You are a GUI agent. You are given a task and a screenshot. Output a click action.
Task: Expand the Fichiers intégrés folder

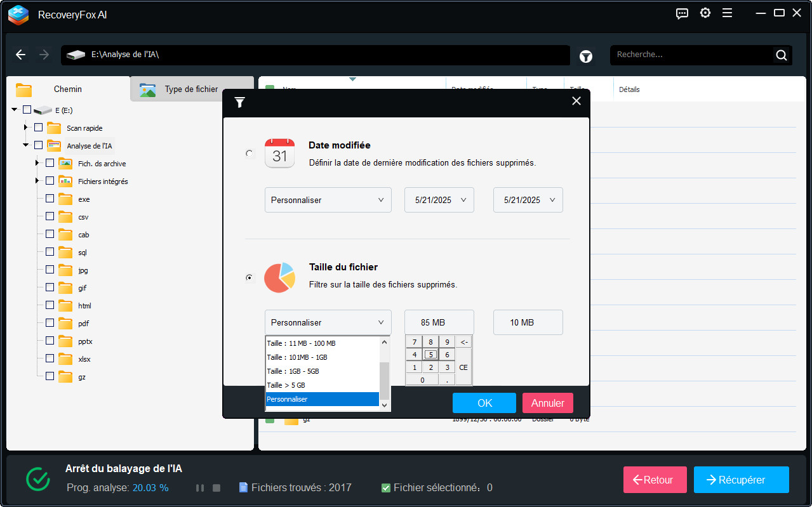[x=37, y=181]
